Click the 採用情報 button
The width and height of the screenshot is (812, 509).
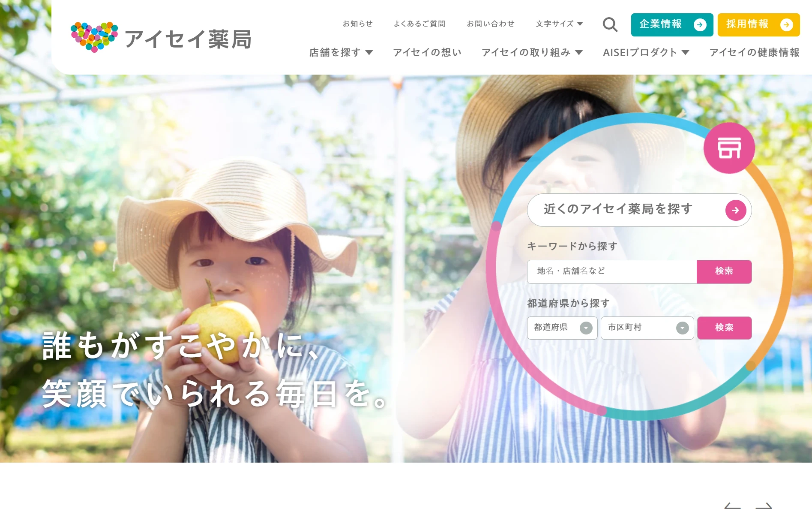pyautogui.click(x=758, y=25)
